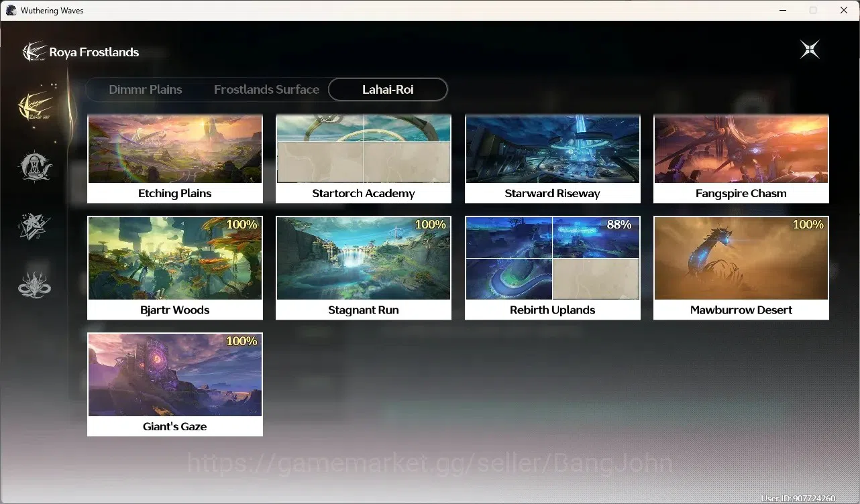Select the bottom region emblem in sidebar
The width and height of the screenshot is (860, 504).
tap(35, 284)
